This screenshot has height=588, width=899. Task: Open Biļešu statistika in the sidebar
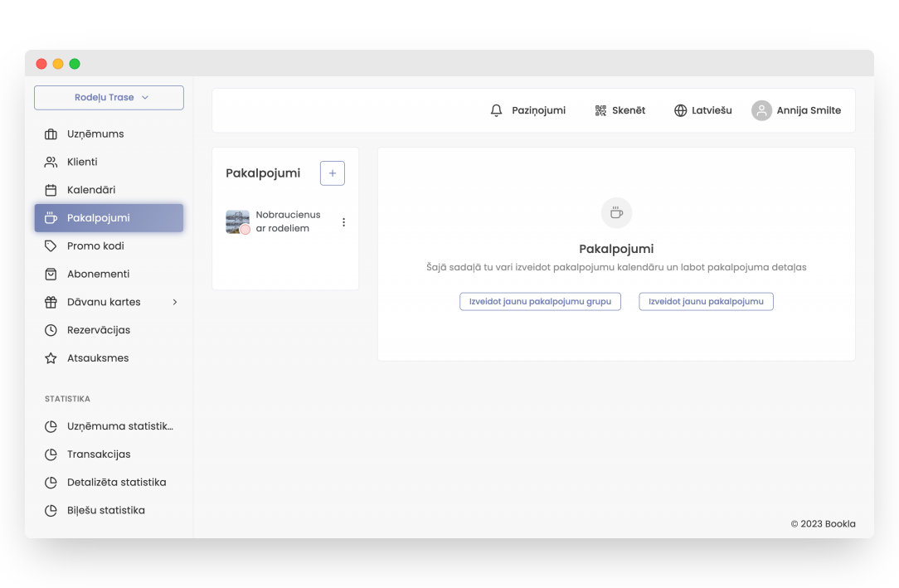coord(105,511)
